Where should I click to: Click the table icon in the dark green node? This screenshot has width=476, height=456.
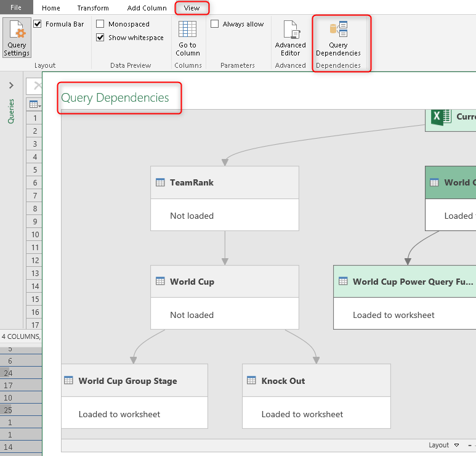coord(434,182)
